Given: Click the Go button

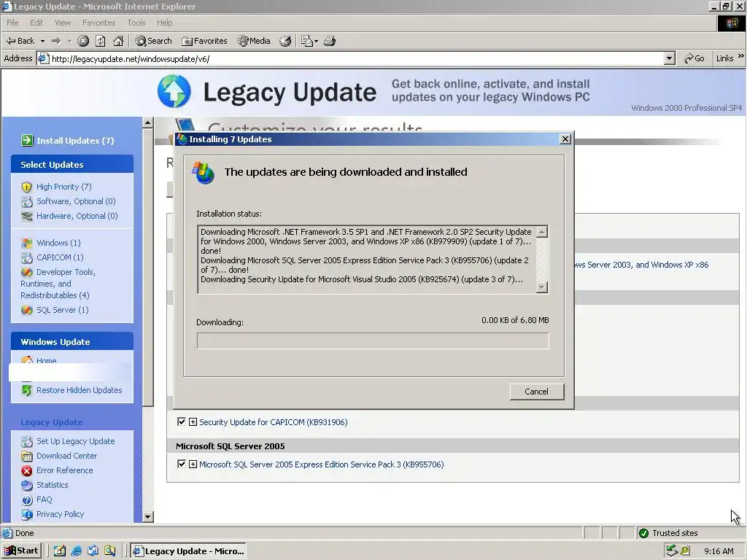Looking at the screenshot, I should (x=694, y=58).
